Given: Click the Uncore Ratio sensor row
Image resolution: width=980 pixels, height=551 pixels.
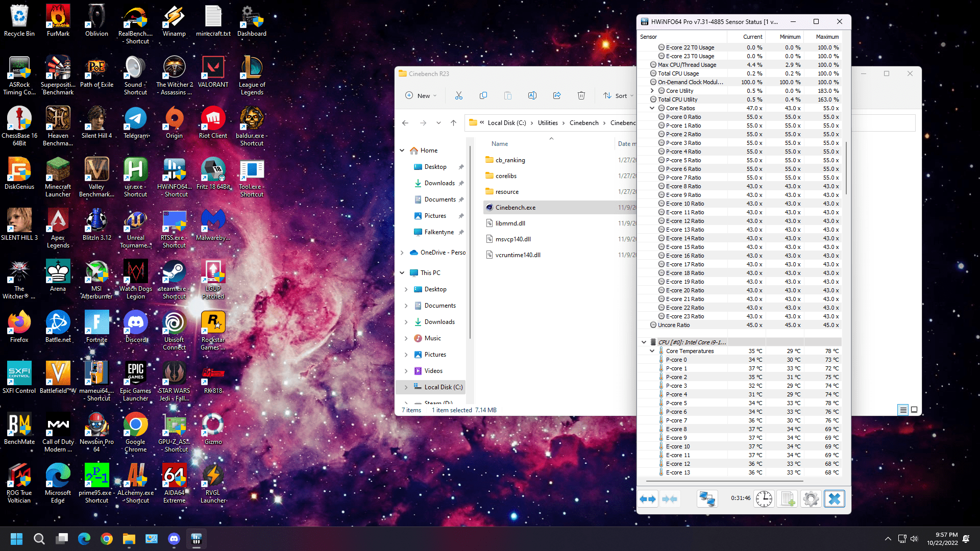Looking at the screenshot, I should 740,325.
